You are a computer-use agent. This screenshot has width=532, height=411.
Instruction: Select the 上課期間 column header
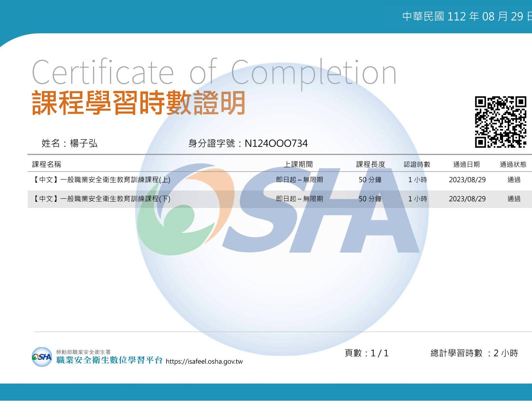[x=298, y=164]
